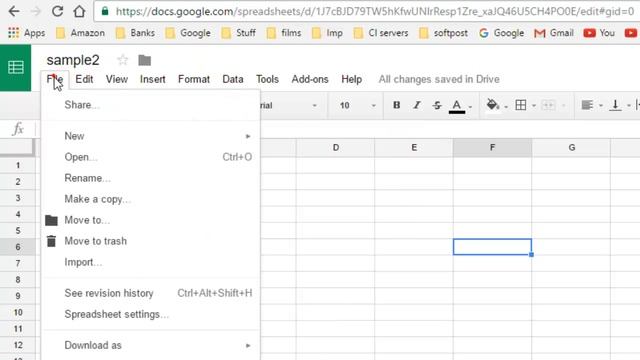640x360 pixels.
Task: Toggle strikethrough formatting
Action: 437,105
